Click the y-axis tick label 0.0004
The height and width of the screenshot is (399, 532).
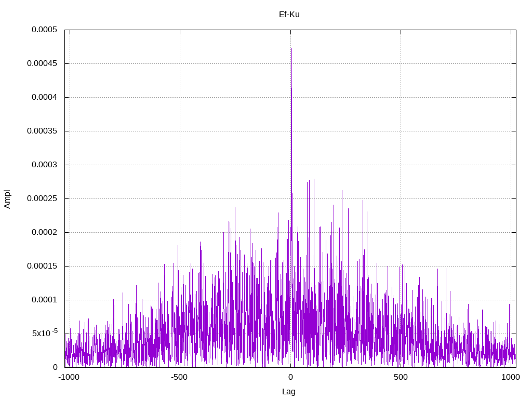(x=45, y=97)
